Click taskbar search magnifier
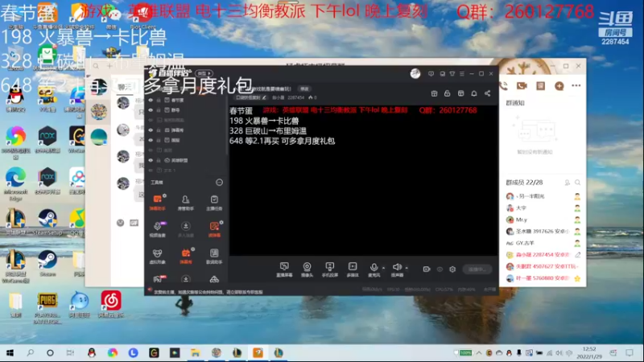644x362 pixels. [30, 353]
